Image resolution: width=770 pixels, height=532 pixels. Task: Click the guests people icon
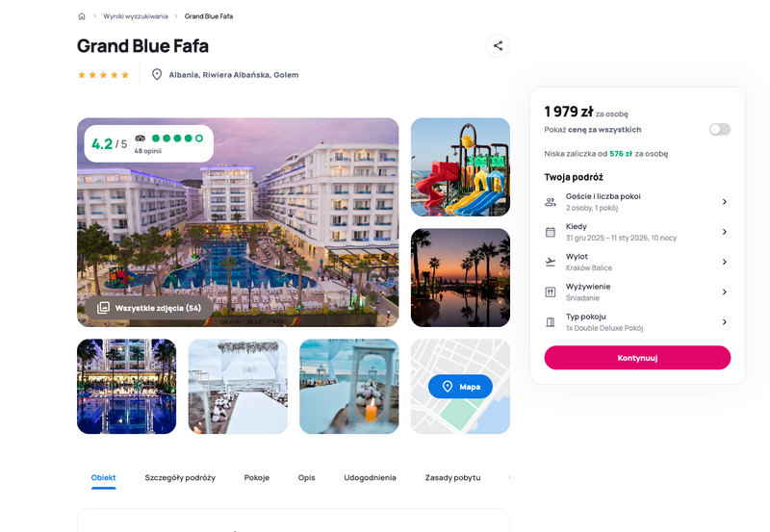[551, 202]
